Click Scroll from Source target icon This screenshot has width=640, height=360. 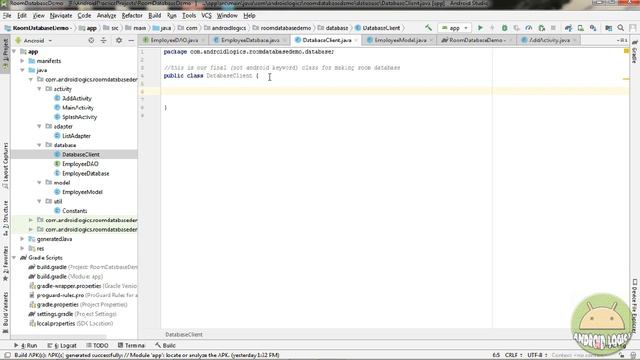pyautogui.click(x=91, y=40)
